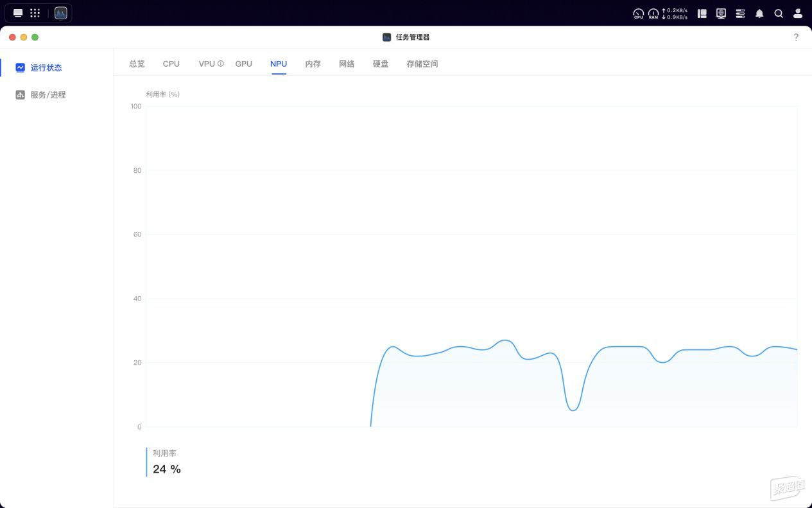Click the desktop icon in top bar
The image size is (812, 508).
tap(18, 13)
